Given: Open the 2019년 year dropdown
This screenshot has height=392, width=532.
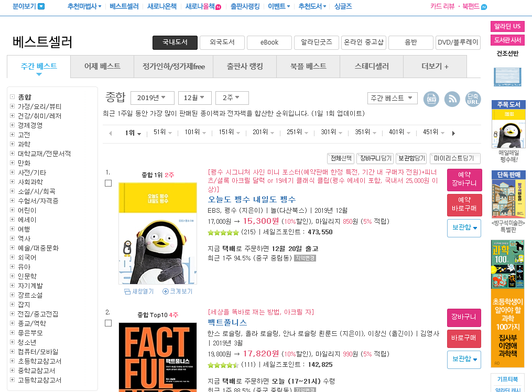Looking at the screenshot, I should point(153,98).
